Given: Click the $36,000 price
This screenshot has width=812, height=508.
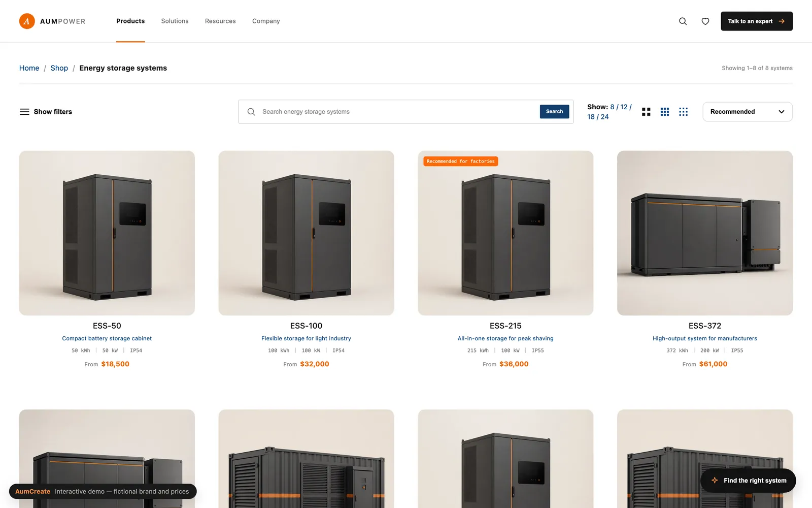Looking at the screenshot, I should (x=514, y=364).
